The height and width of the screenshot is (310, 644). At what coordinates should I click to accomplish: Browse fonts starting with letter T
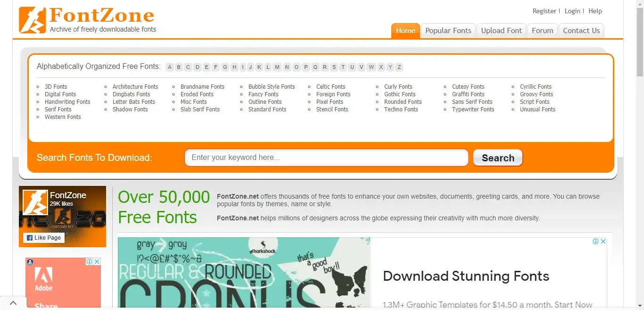pos(343,67)
